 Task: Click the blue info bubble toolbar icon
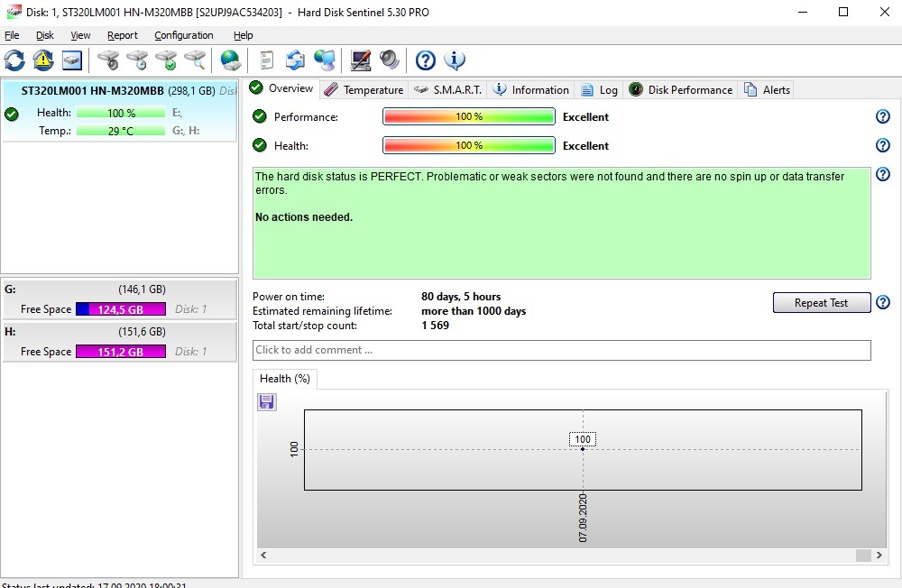(x=455, y=60)
